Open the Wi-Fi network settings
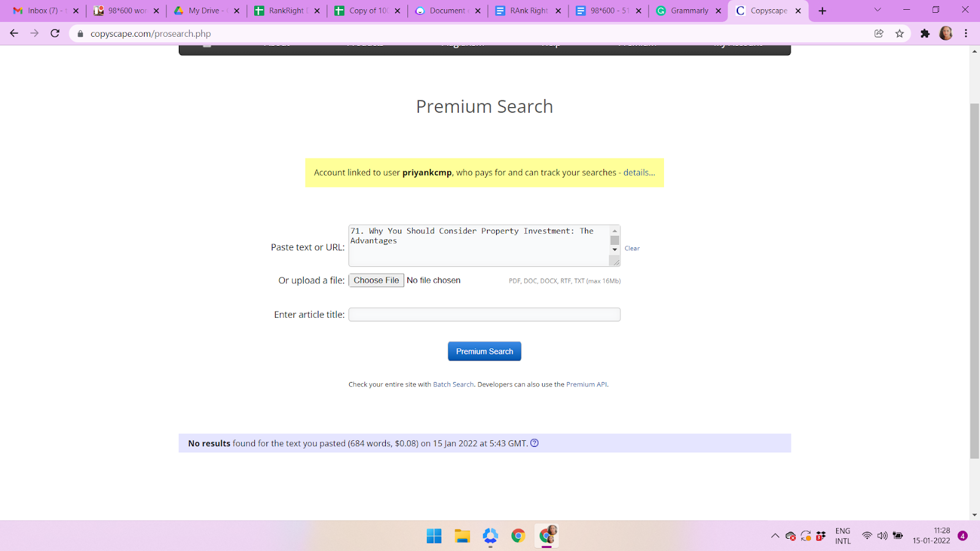Screen dimensions: 980x551 click(867, 536)
